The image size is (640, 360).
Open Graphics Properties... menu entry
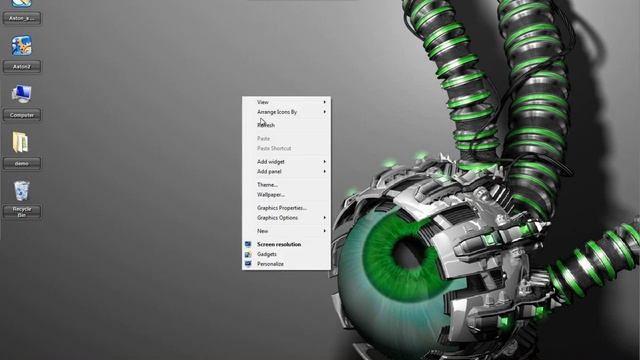[286, 208]
